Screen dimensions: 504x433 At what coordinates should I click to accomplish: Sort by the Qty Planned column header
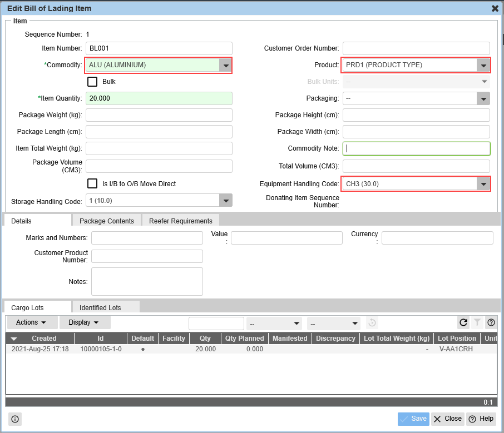tap(244, 339)
